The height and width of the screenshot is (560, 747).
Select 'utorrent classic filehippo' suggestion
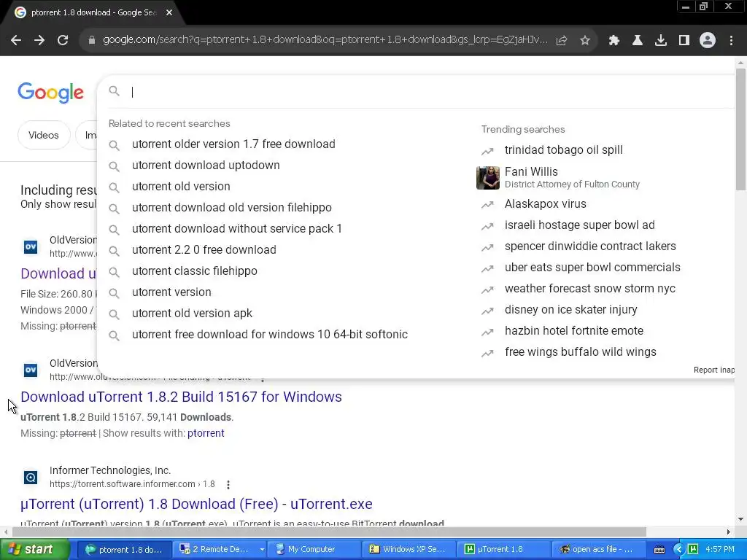194,271
